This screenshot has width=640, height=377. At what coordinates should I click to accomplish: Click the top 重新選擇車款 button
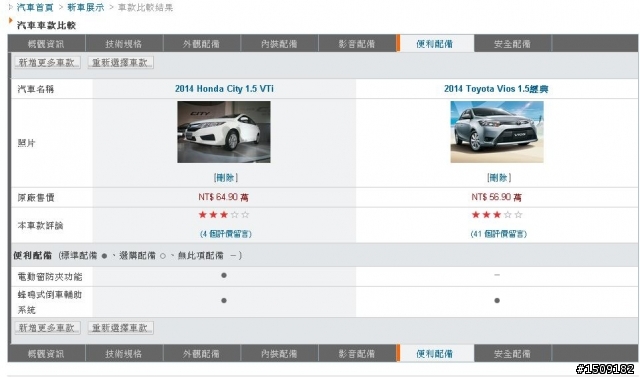(120, 62)
